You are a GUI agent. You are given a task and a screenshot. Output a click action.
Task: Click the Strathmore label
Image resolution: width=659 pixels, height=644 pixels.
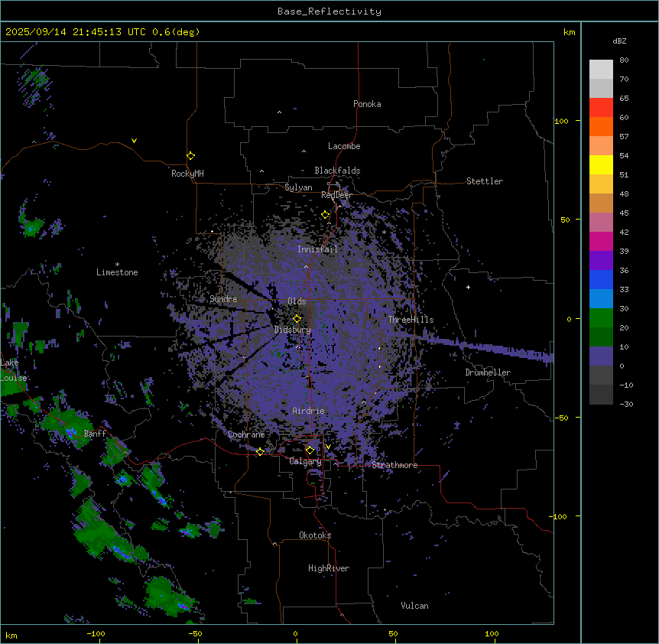(x=394, y=465)
